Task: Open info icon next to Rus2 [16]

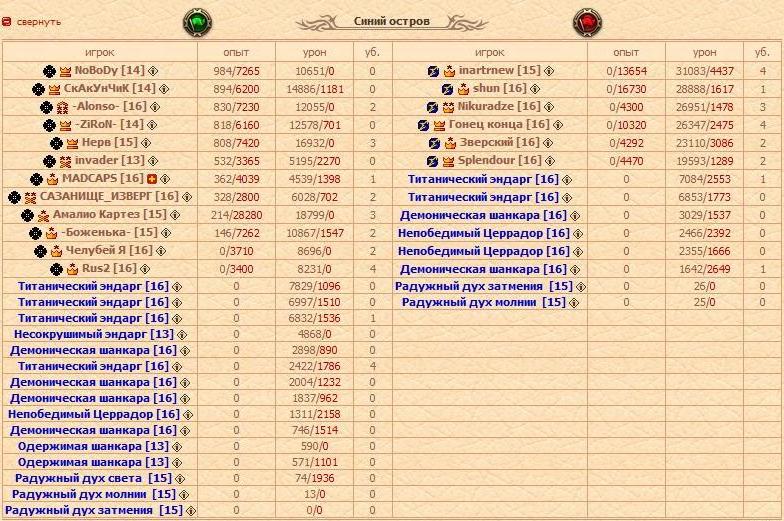Action: (145, 269)
